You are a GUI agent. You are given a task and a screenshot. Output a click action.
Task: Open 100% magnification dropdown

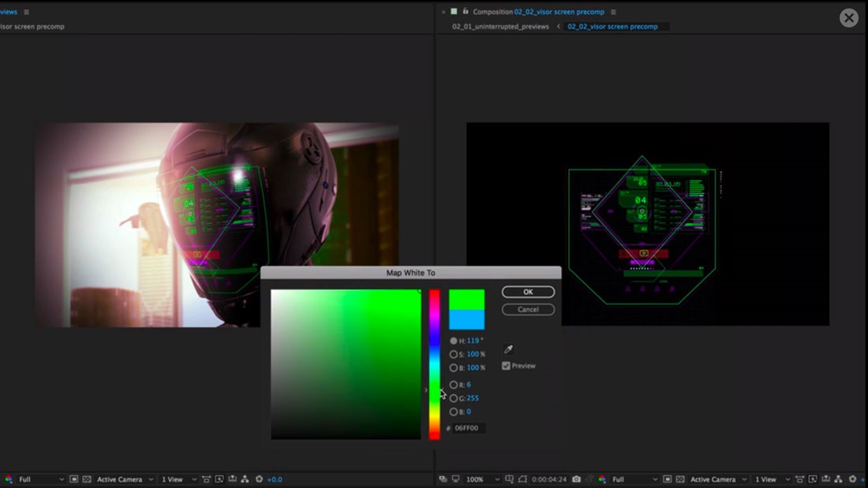pyautogui.click(x=483, y=479)
